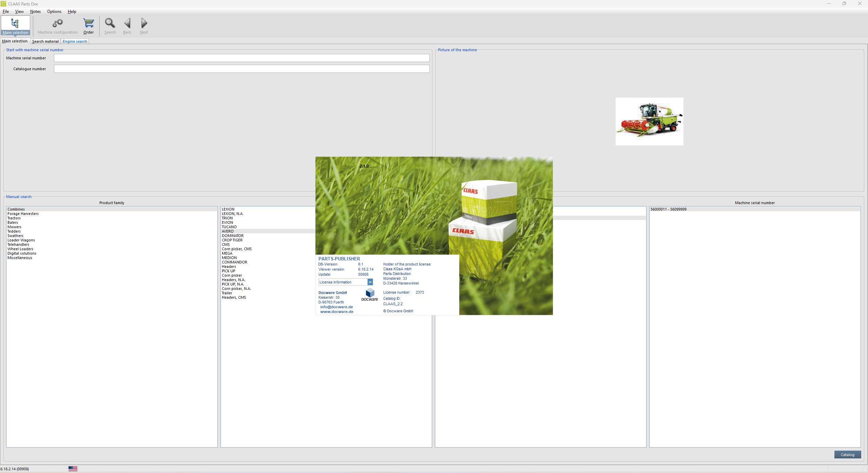
Task: Switch to the Engine search tab
Action: (75, 41)
